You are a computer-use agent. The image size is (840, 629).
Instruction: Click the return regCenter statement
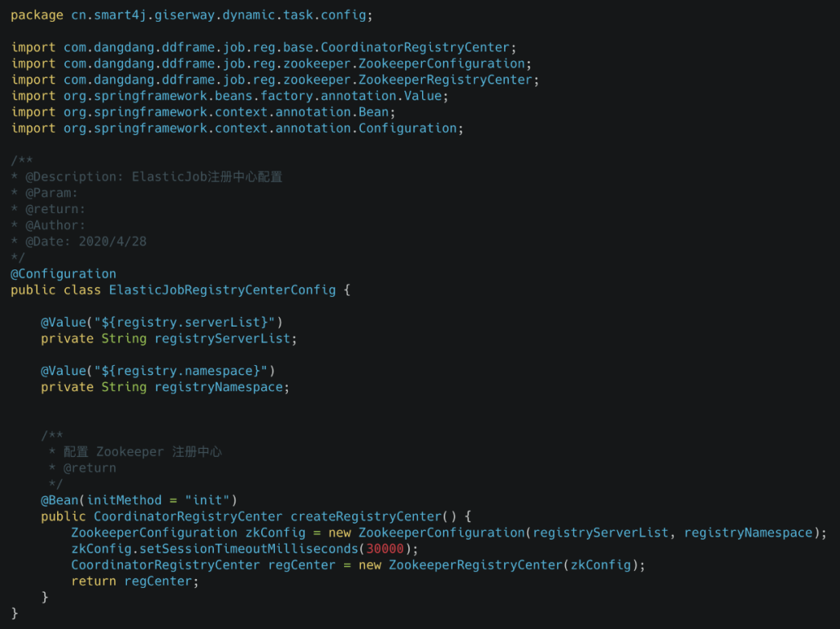tap(134, 581)
